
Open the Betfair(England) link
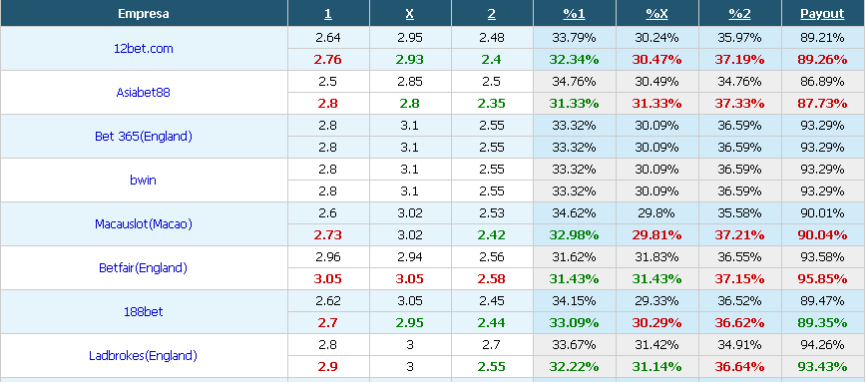144,268
